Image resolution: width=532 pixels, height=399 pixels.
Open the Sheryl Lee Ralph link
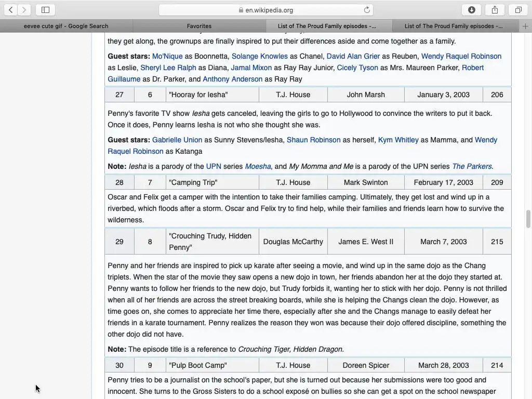(x=168, y=68)
